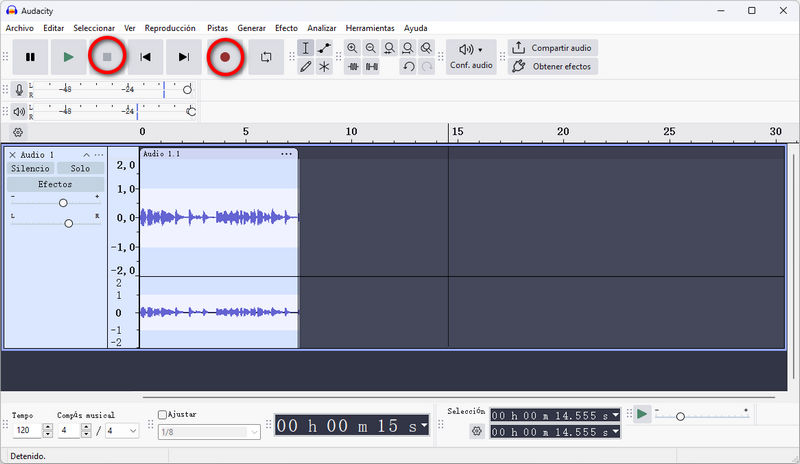Open the Efecto menu
The image size is (800, 464).
(286, 28)
